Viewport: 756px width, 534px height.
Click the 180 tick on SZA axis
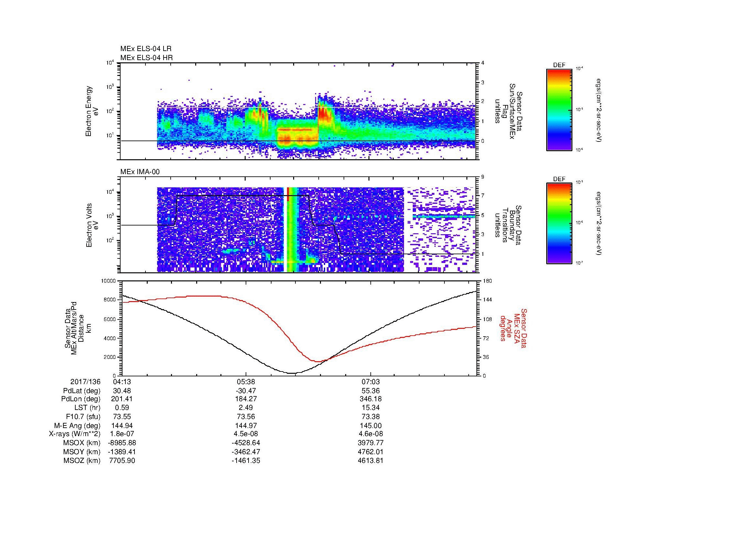(x=487, y=281)
